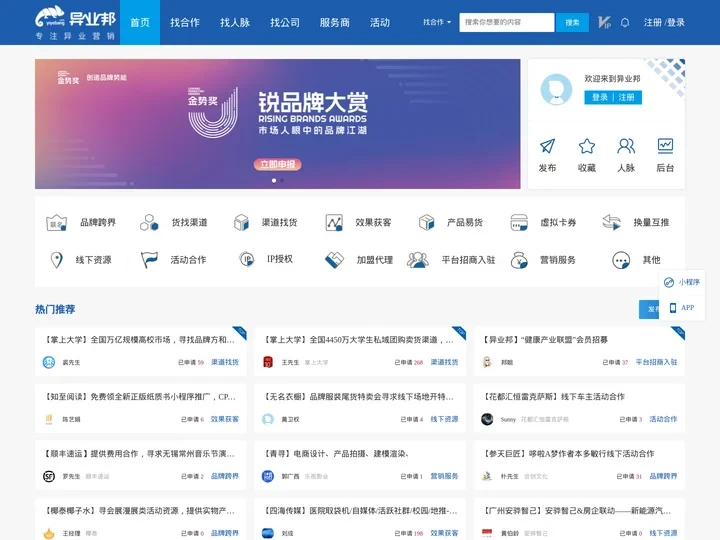Click the 发布 paper plane icon
Screen dimensions: 720x540
547,146
